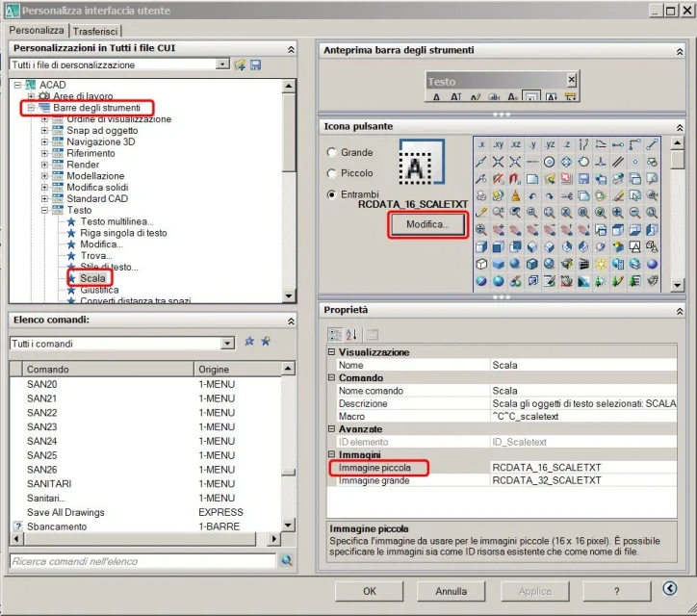Choose the yellow sun light icon
Image resolution: width=697 pixels, height=616 pixels.
point(601,264)
